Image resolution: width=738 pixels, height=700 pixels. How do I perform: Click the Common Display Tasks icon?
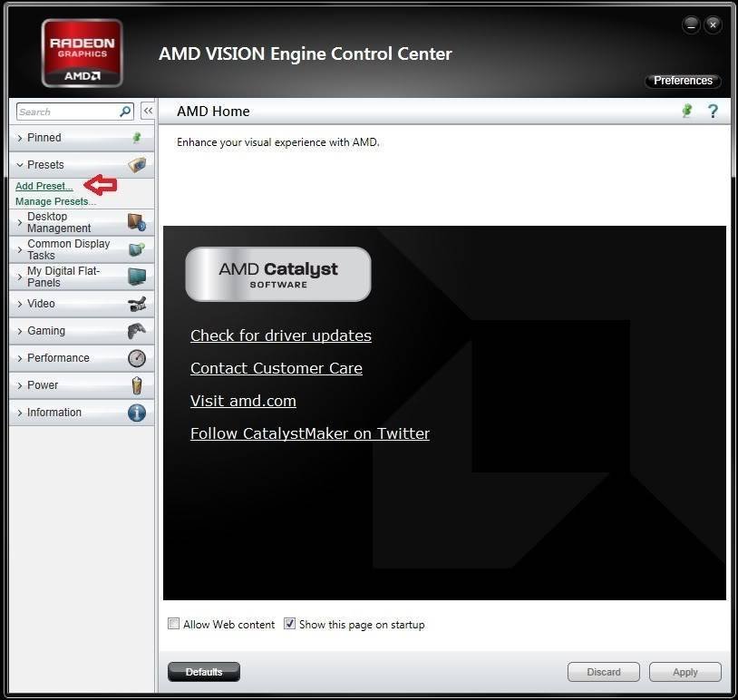137,249
